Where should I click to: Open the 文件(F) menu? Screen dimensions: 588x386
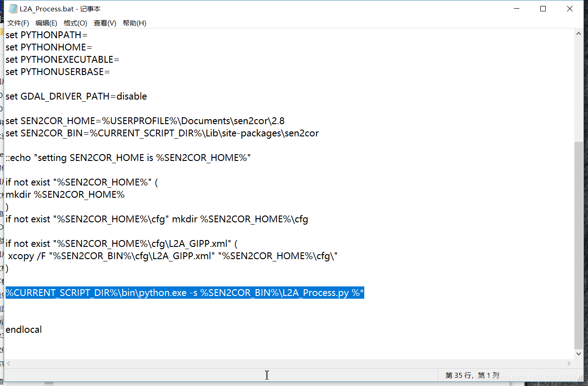coord(18,23)
